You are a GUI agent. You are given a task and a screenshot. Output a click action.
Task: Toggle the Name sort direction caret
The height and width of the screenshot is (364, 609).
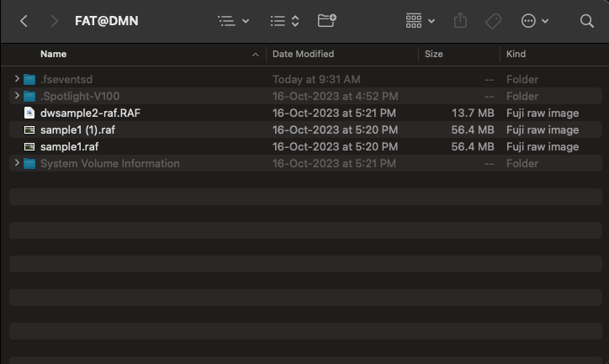pyautogui.click(x=255, y=55)
